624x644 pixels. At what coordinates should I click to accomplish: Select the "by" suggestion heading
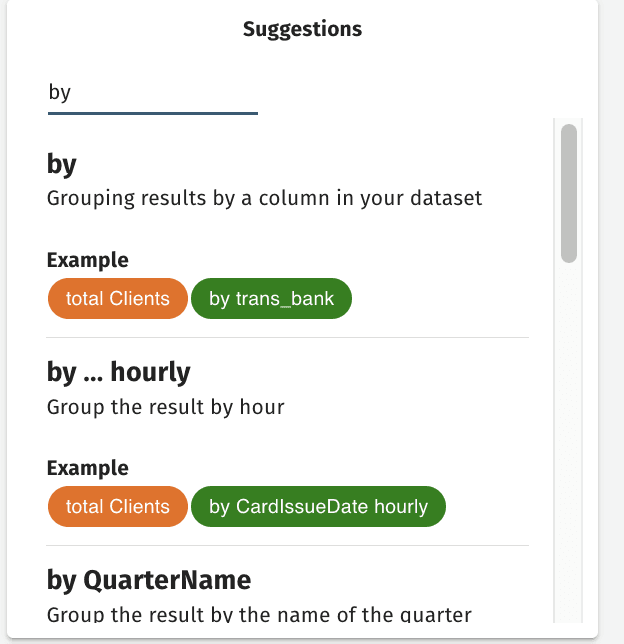click(x=62, y=164)
